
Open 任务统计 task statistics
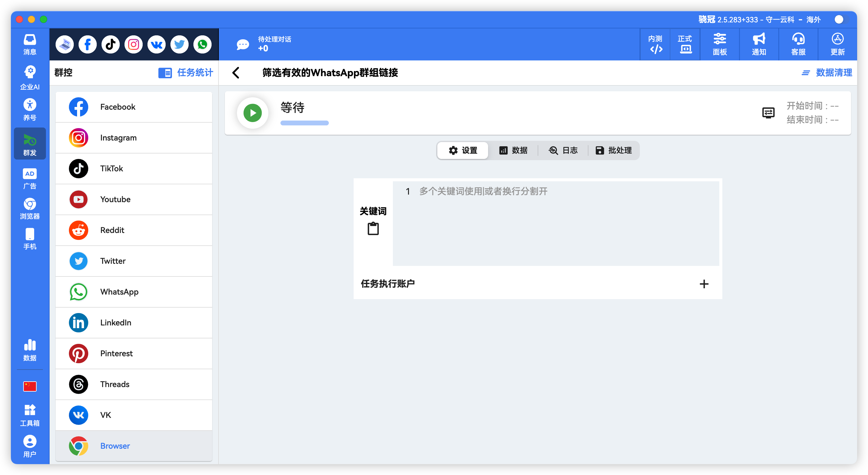click(x=186, y=73)
